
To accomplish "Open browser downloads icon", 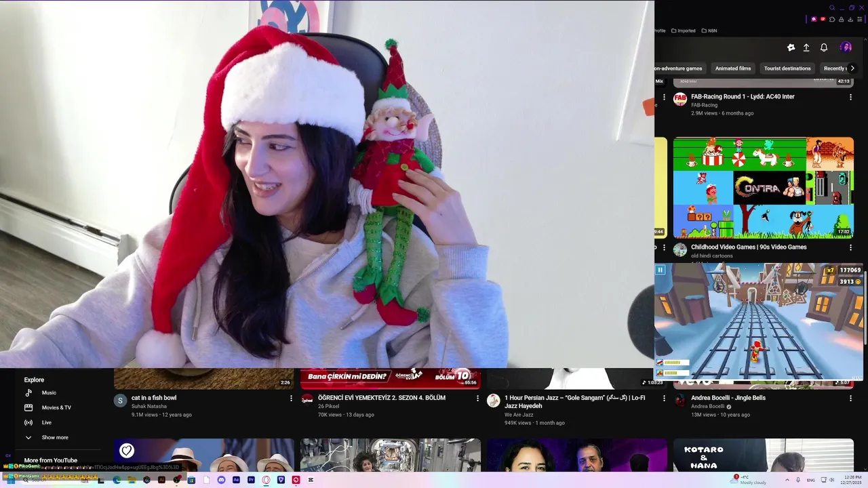I will (850, 19).
